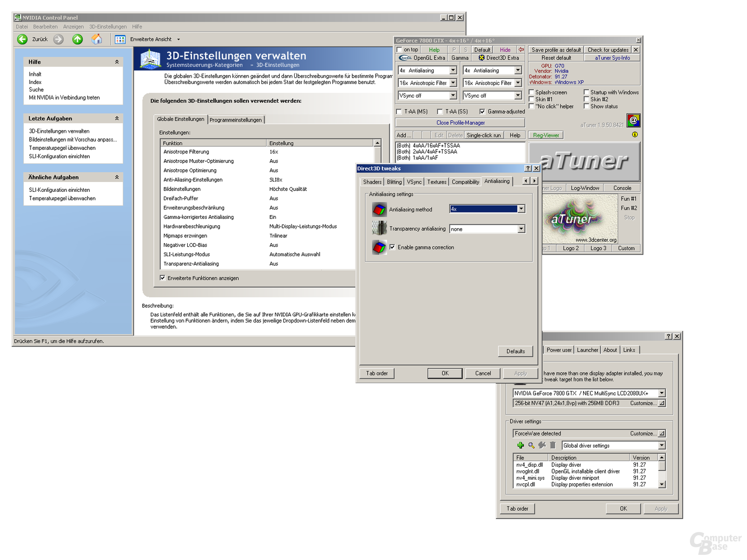
Task: Click the magnifier search icon in driver settings
Action: (x=531, y=445)
